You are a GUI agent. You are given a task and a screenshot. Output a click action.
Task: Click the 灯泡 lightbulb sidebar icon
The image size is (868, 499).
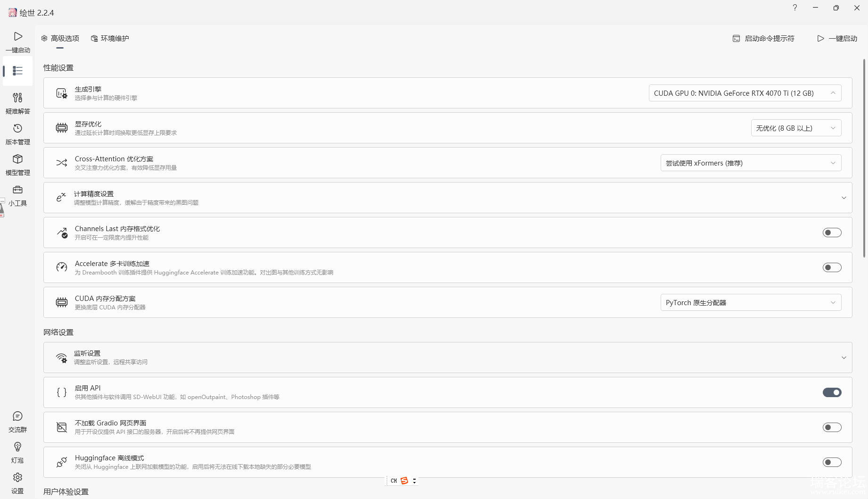pos(18,452)
